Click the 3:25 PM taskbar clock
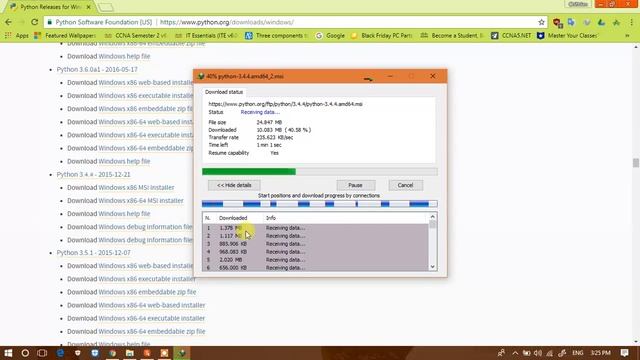Image resolution: width=640 pixels, height=360 pixels. (600, 353)
